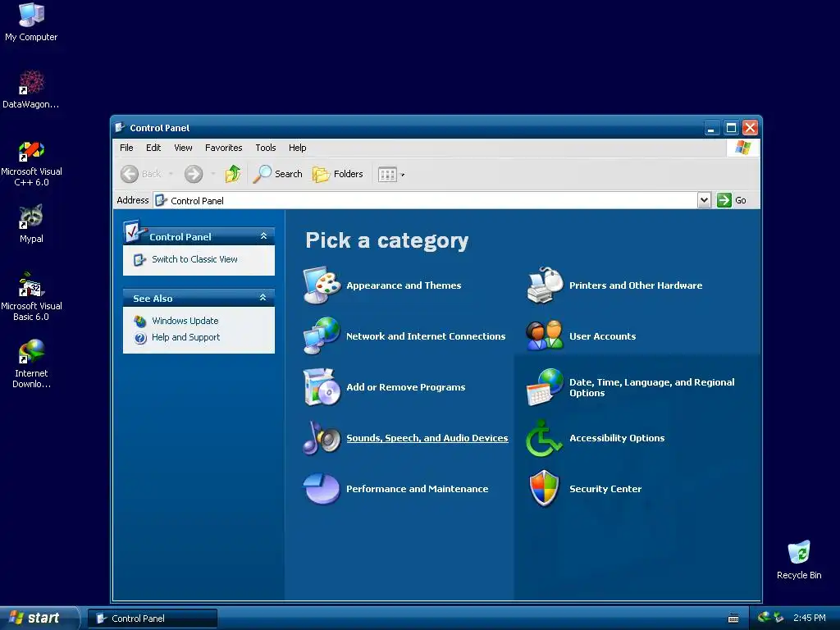Image resolution: width=840 pixels, height=630 pixels.
Task: Collapse the See Also pane section
Action: (263, 298)
